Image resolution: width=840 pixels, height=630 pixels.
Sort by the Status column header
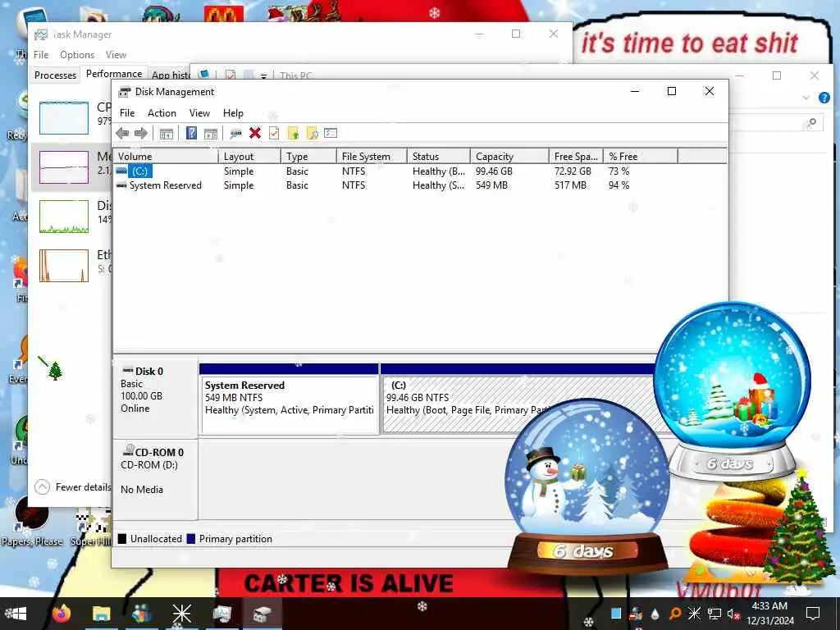439,157
